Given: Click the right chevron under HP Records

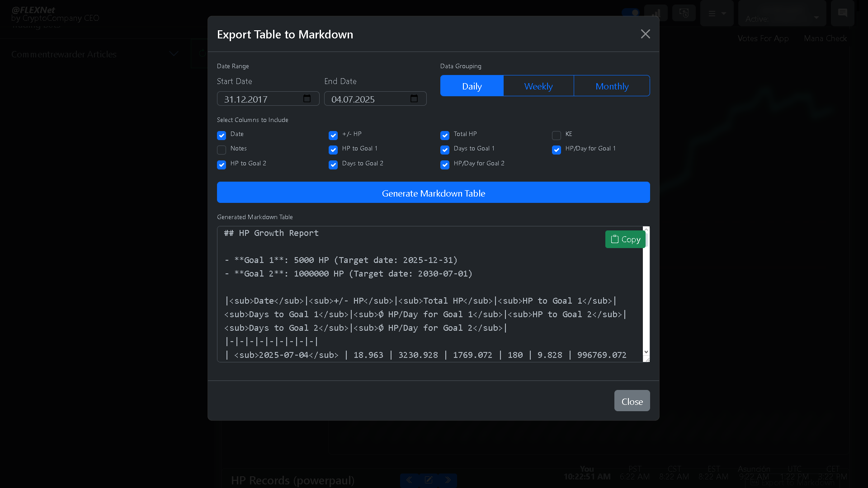Looking at the screenshot, I should [448, 480].
